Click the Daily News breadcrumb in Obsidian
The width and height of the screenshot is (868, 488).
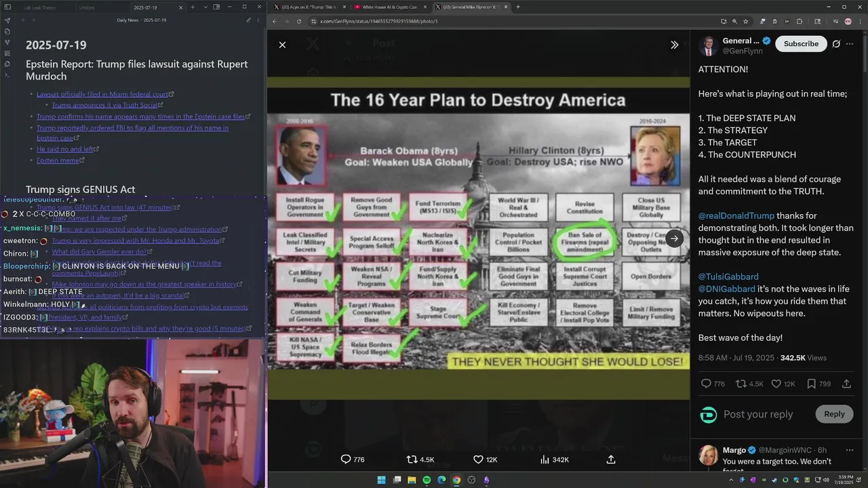127,20
